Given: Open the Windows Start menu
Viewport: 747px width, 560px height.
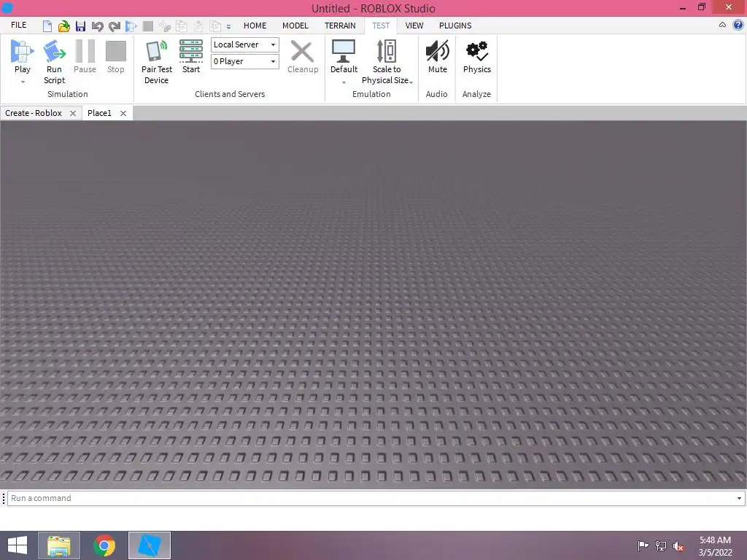Looking at the screenshot, I should (x=18, y=545).
